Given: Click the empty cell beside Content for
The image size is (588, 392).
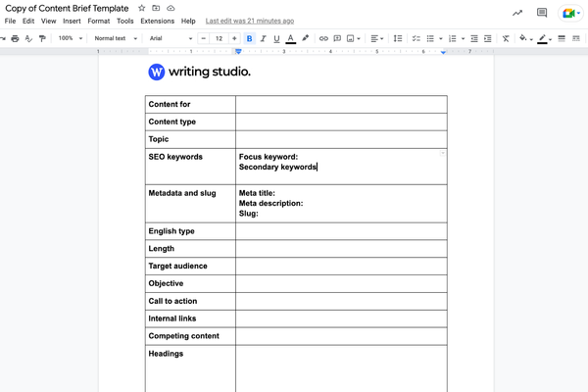Looking at the screenshot, I should 341,104.
